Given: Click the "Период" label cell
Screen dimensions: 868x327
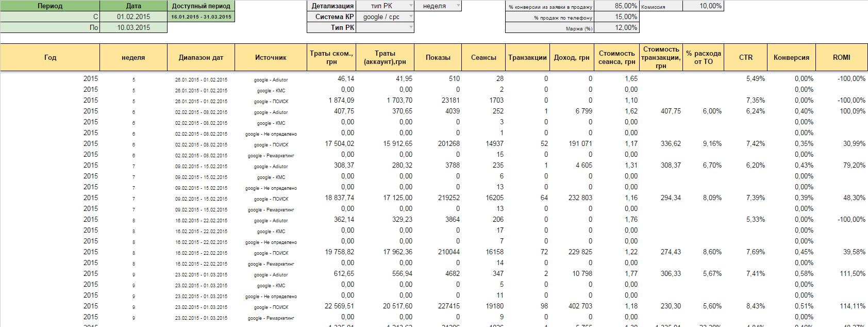Looking at the screenshot, I should [50, 6].
